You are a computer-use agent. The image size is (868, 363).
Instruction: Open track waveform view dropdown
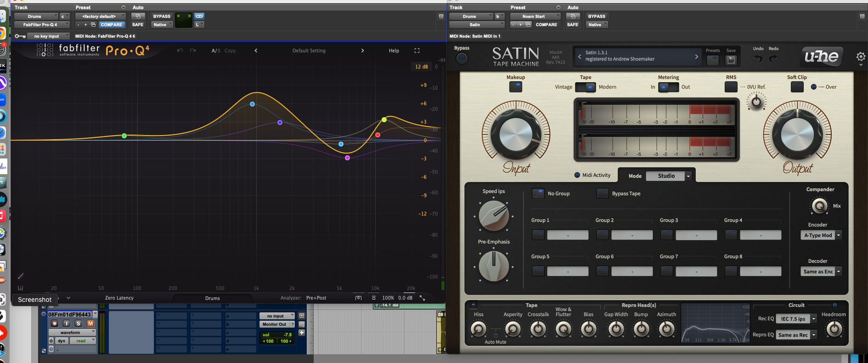pos(72,332)
